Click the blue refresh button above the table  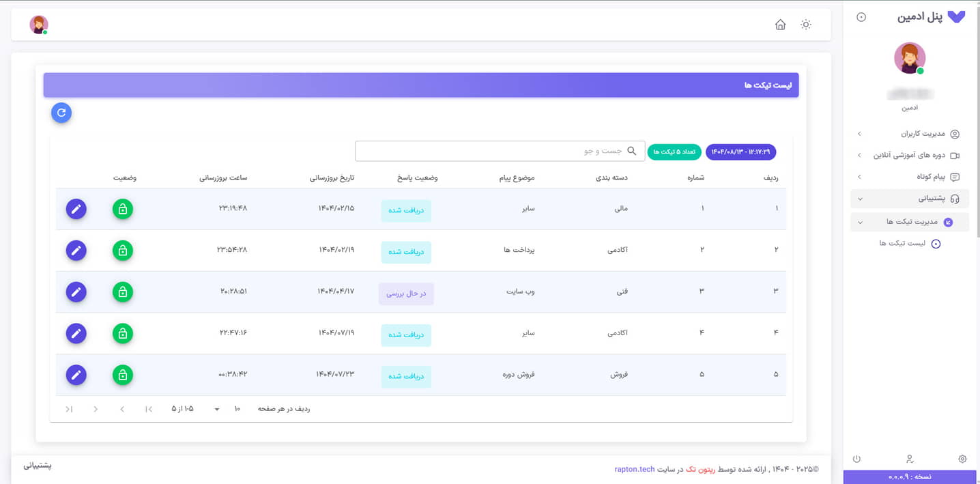[61, 113]
